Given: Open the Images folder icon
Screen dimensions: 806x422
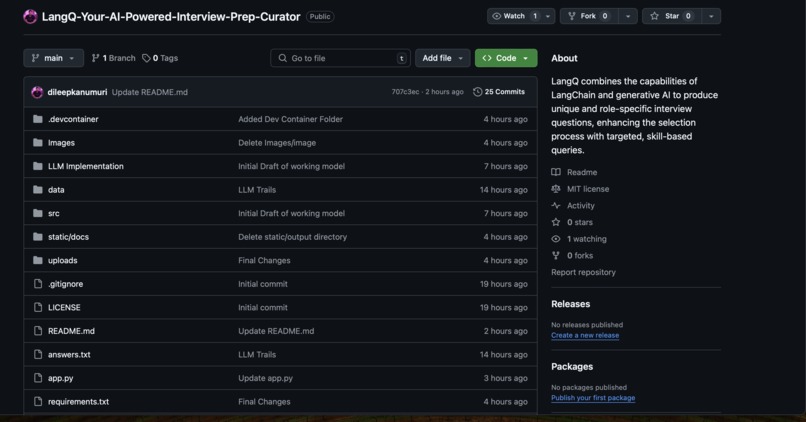Looking at the screenshot, I should coord(38,142).
